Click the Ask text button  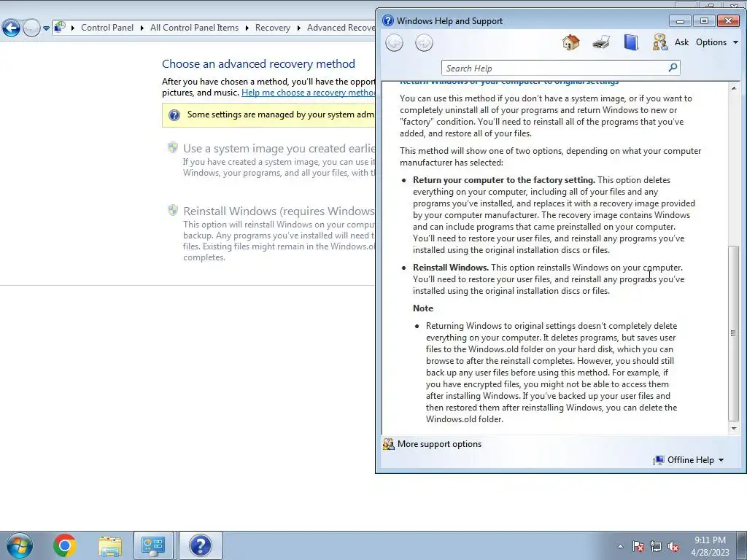coord(681,42)
